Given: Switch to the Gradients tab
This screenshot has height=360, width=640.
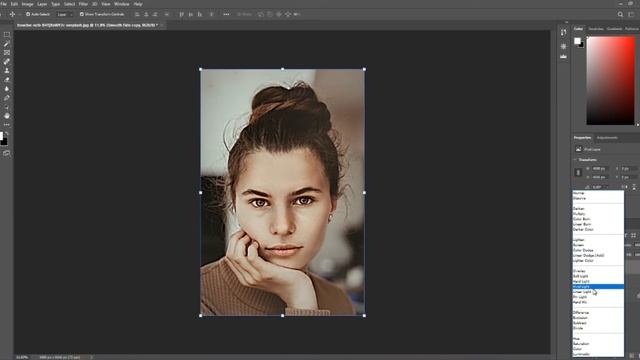Looking at the screenshot, I should (x=614, y=29).
